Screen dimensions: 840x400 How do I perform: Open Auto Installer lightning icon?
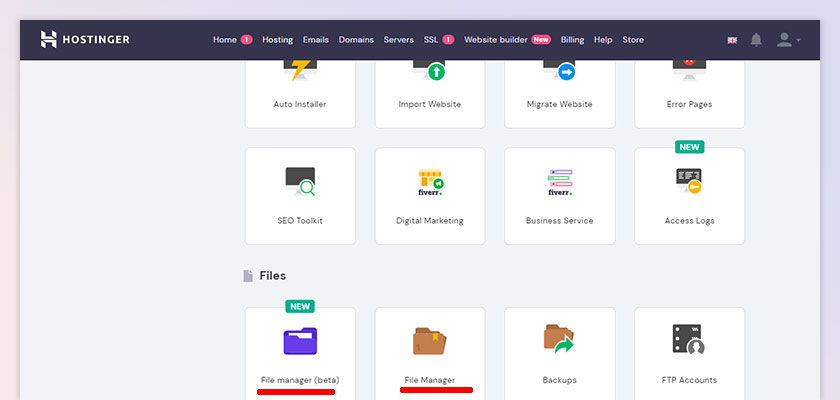(300, 70)
